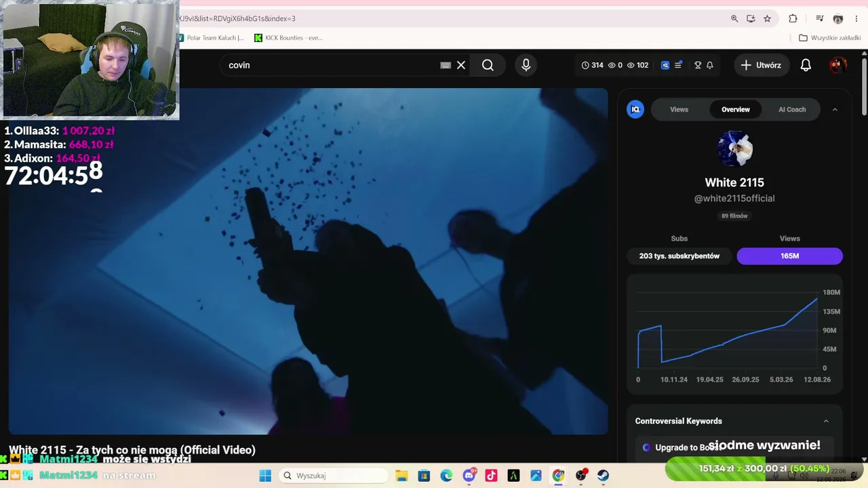
Task: Click the YouTube search magnifier button
Action: (488, 65)
